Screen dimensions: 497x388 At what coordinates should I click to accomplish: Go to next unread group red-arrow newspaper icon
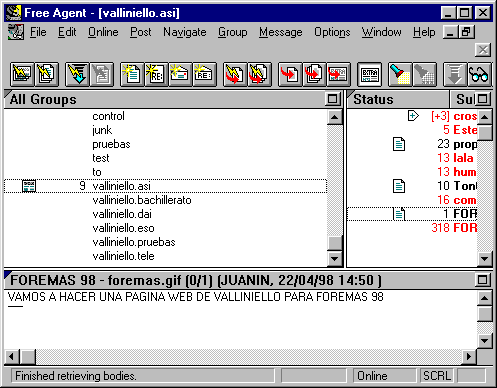pyautogui.click(x=339, y=74)
